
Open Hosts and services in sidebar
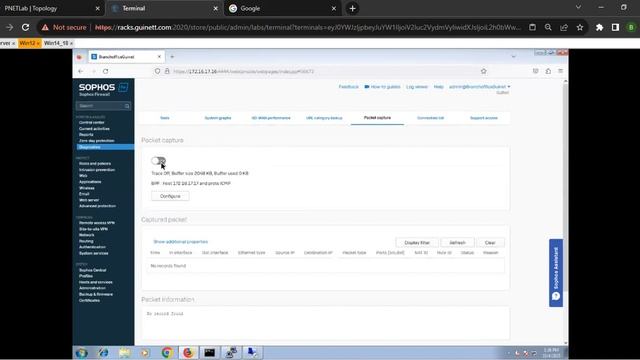(x=96, y=282)
